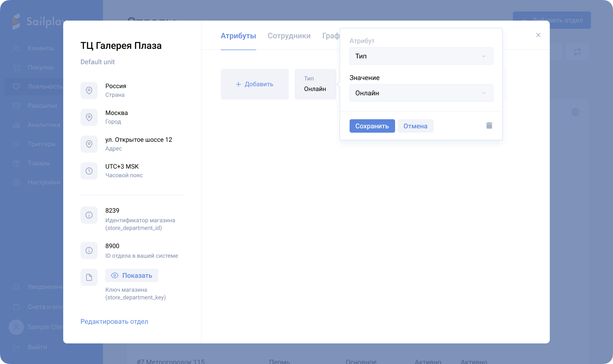613x364 pixels.
Task: Click the Country location pin icon
Action: [x=89, y=91]
